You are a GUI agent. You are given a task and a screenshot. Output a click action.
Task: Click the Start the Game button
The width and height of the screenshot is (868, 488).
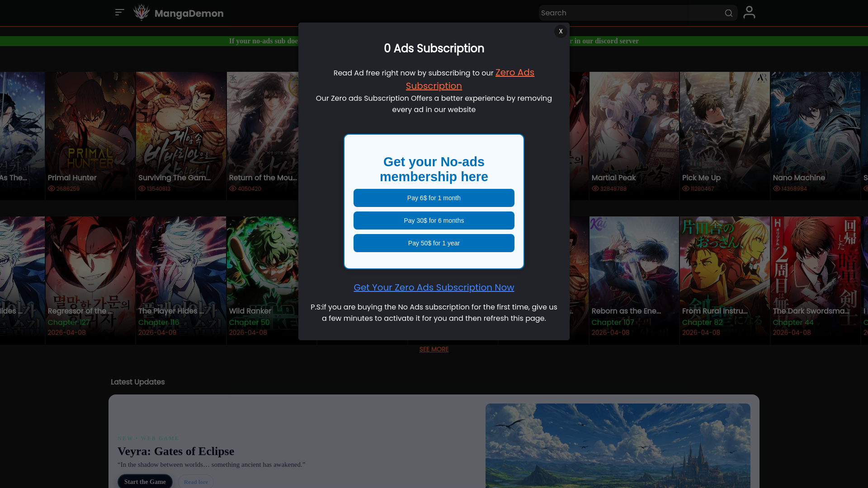(145, 481)
